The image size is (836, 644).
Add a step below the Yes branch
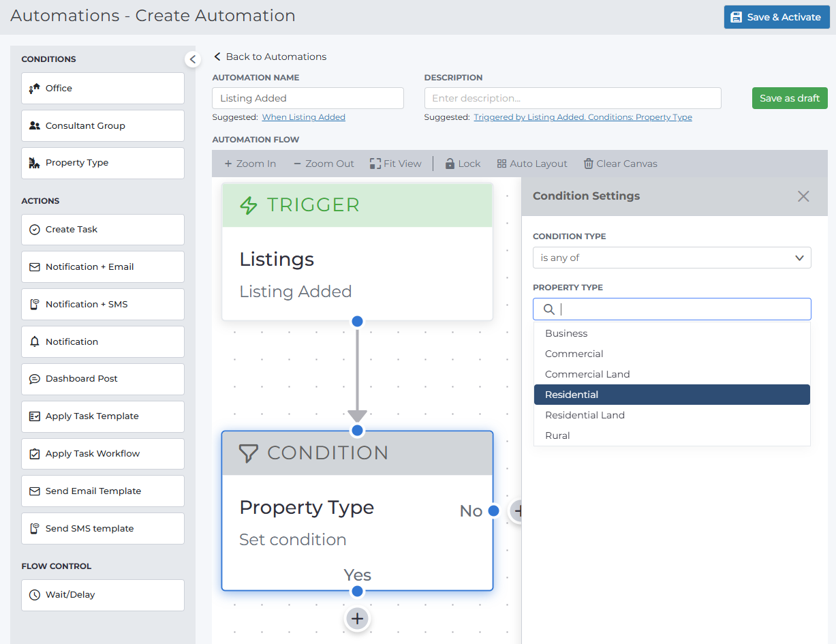pos(357,618)
